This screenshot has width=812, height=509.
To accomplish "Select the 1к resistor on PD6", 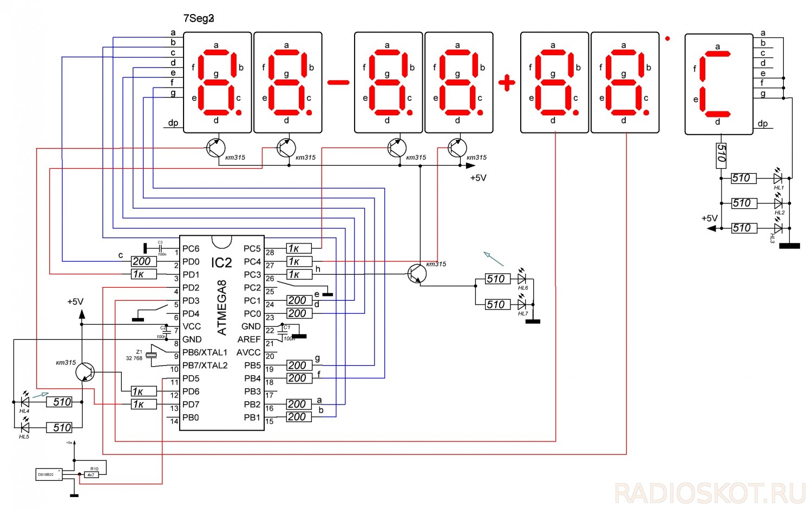I will 144,391.
